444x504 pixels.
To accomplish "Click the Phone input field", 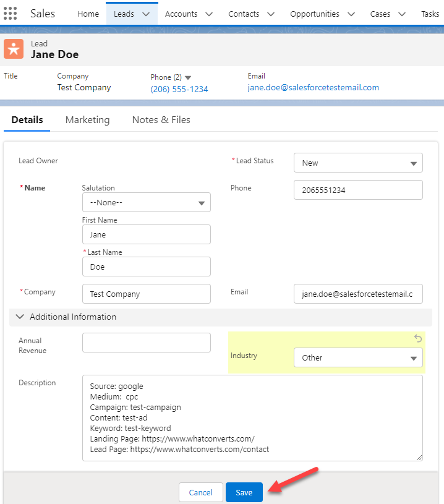I will click(x=358, y=190).
